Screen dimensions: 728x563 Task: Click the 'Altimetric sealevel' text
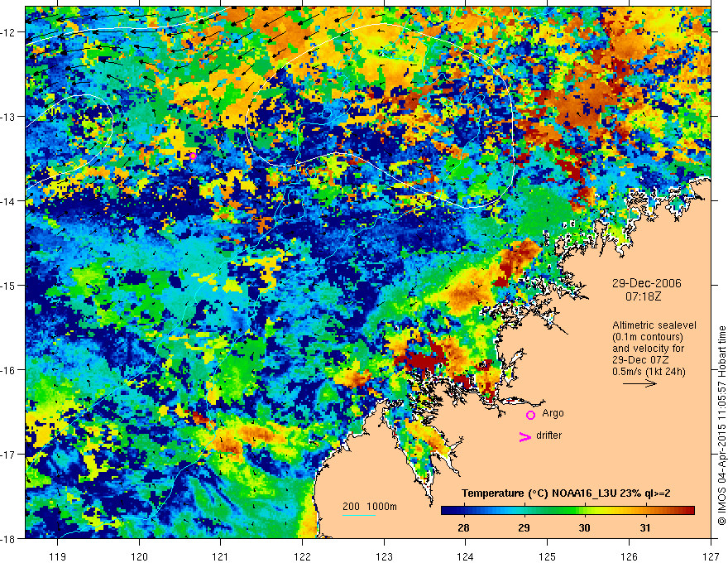click(x=654, y=325)
